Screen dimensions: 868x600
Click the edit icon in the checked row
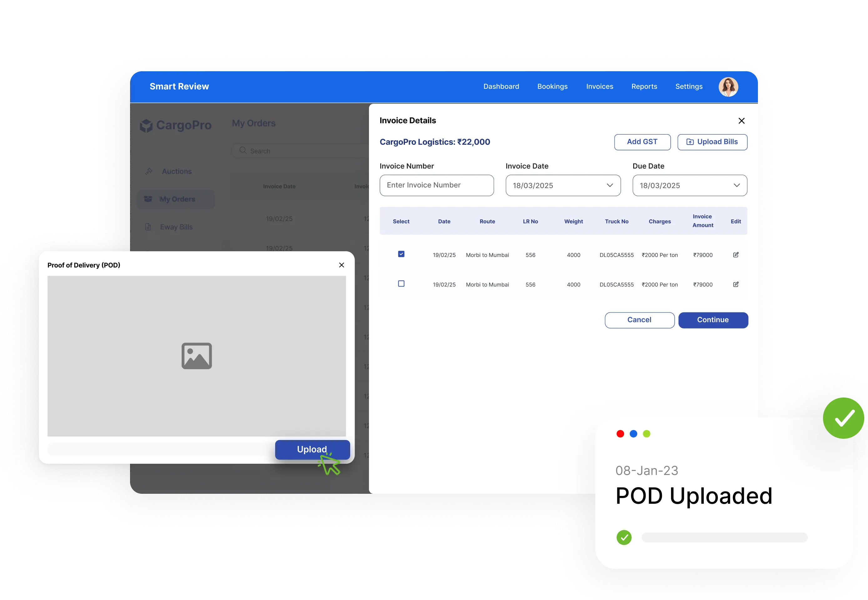(x=736, y=255)
